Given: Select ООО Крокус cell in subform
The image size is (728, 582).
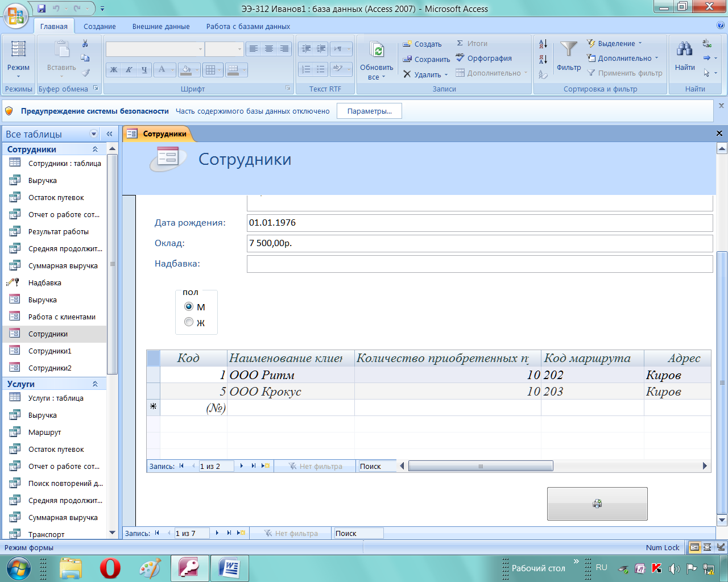Looking at the screenshot, I should [291, 392].
